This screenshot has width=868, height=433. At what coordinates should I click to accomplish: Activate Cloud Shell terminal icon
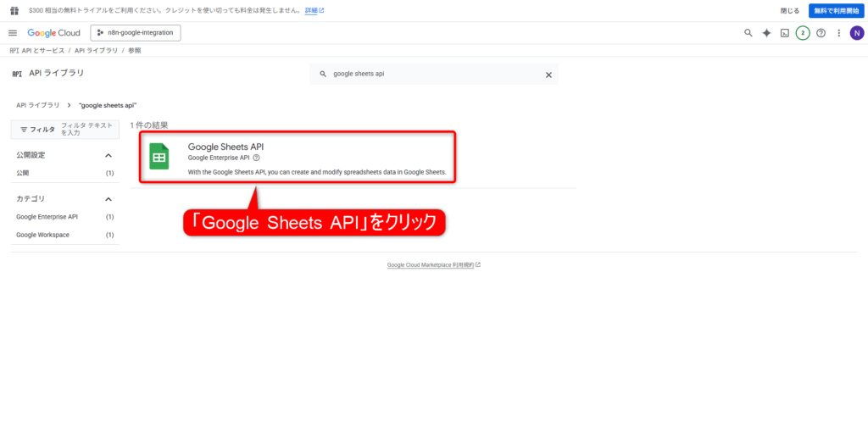click(x=785, y=33)
